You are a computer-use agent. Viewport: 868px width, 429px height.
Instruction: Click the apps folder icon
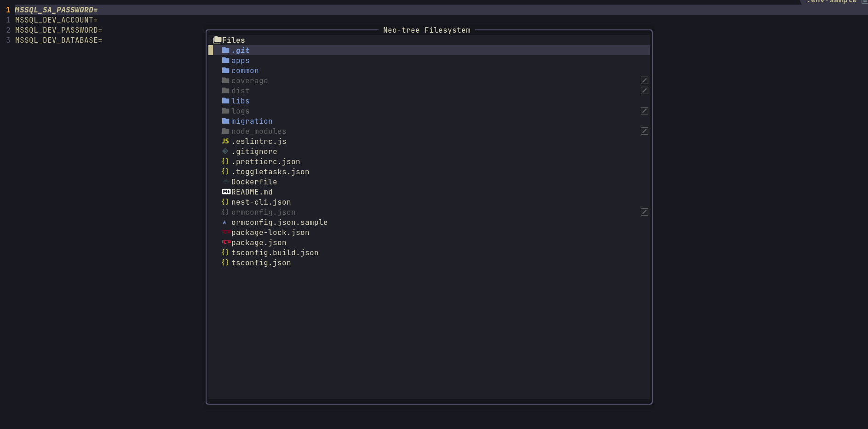click(x=225, y=60)
